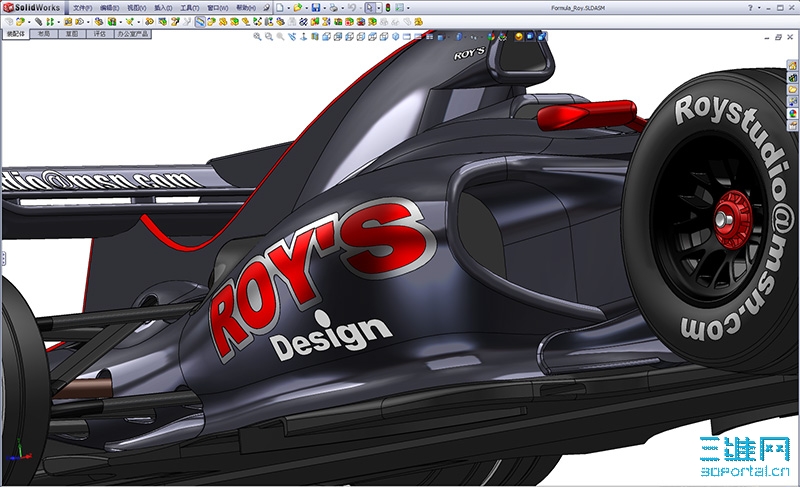Toggle the blue square view setting icon
This screenshot has height=487, width=800.
coord(530,36)
